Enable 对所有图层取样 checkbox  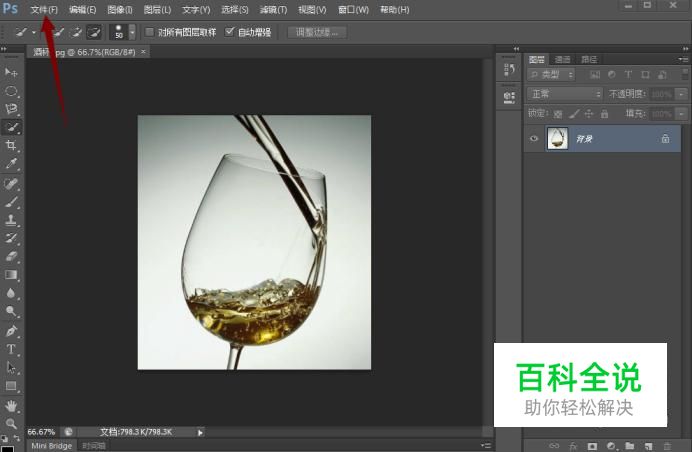point(150,32)
